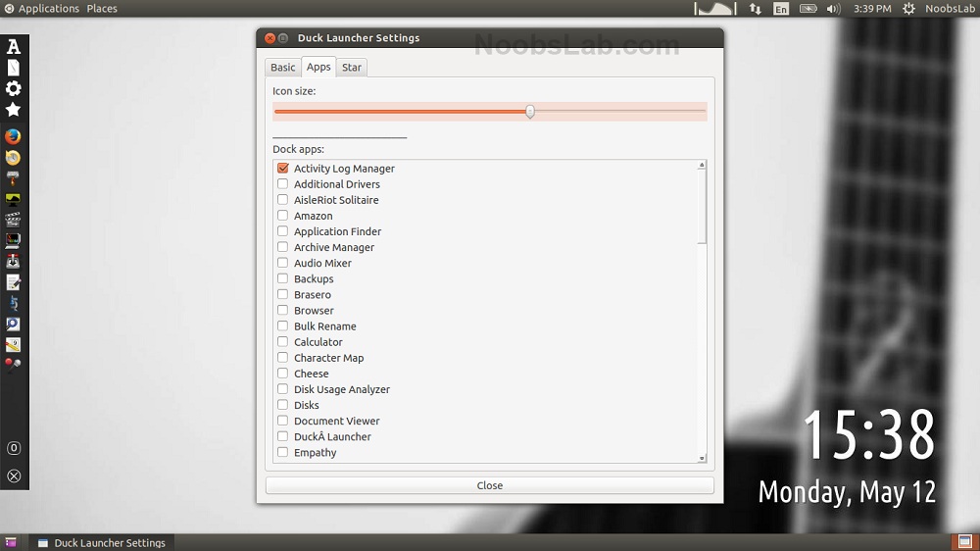This screenshot has height=551, width=980.
Task: Check the Duck Launcher list entry
Action: [x=283, y=436]
